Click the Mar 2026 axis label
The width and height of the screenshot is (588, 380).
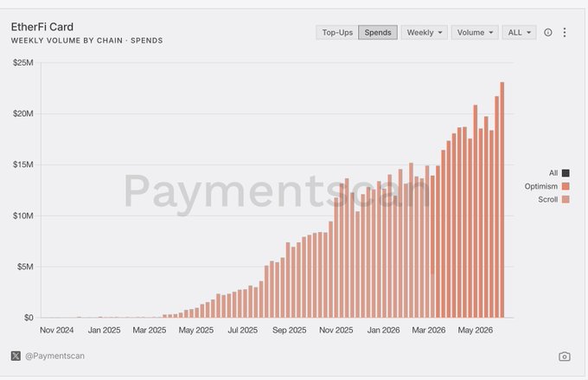pos(429,330)
